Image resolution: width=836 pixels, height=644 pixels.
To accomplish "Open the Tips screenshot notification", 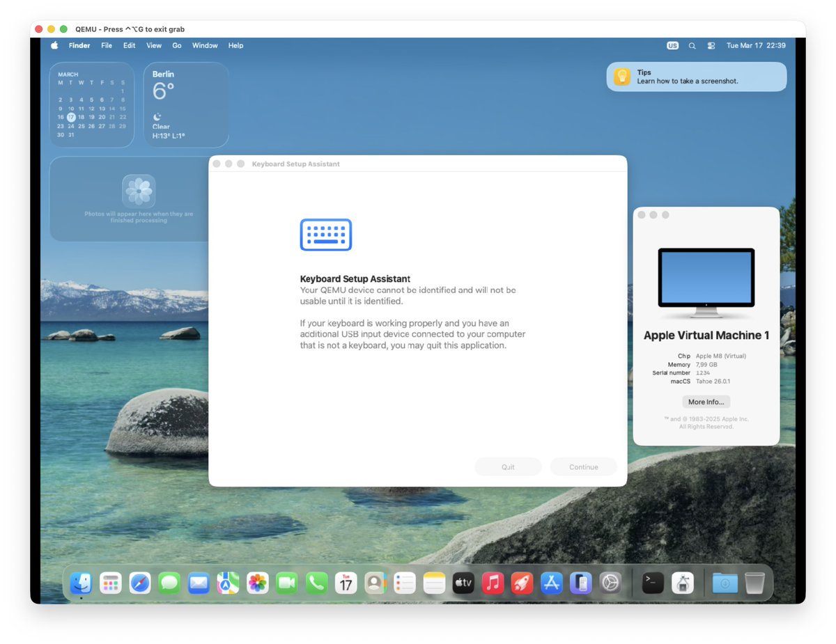I will [696, 77].
